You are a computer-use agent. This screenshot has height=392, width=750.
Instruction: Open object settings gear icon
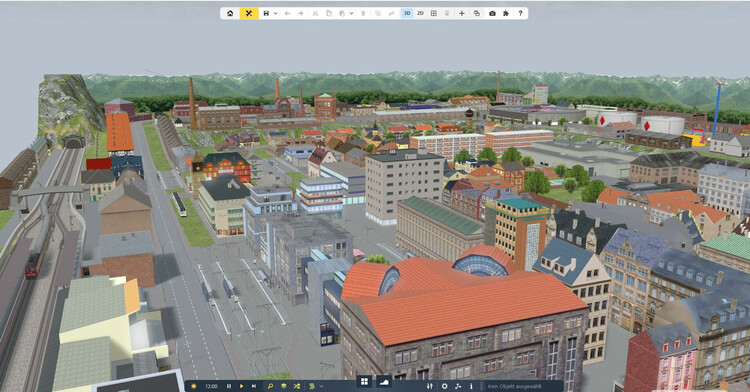444,386
